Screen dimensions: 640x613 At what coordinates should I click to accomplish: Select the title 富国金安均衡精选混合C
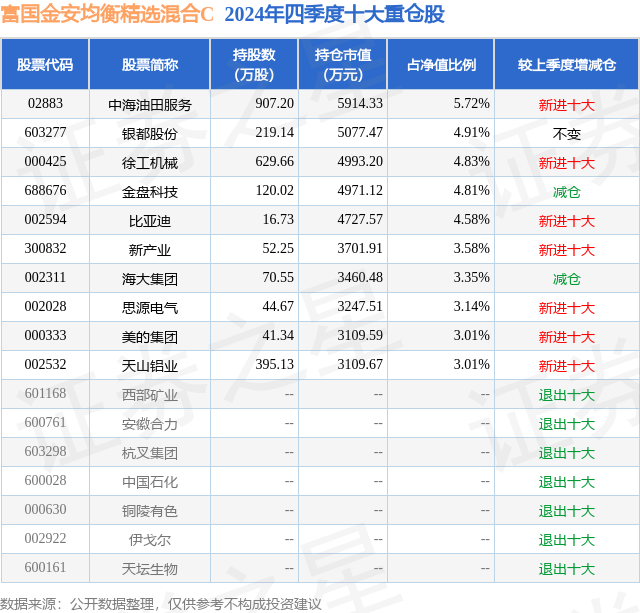coord(107,14)
